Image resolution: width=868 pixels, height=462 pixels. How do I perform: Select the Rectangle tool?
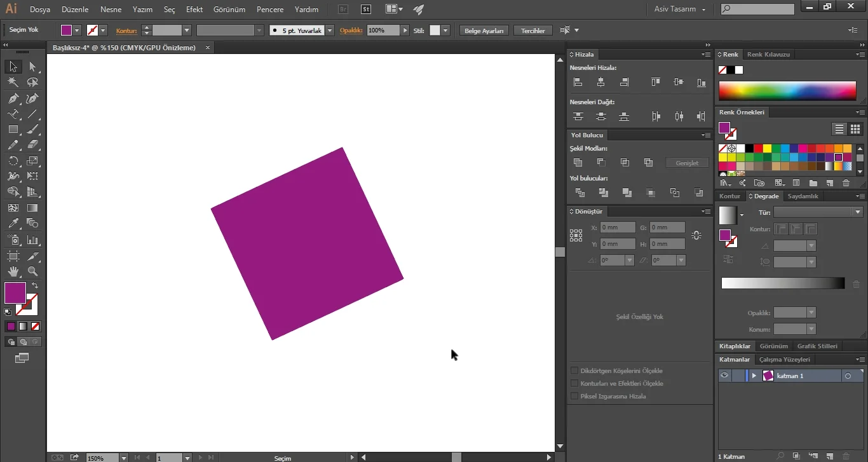pos(13,130)
